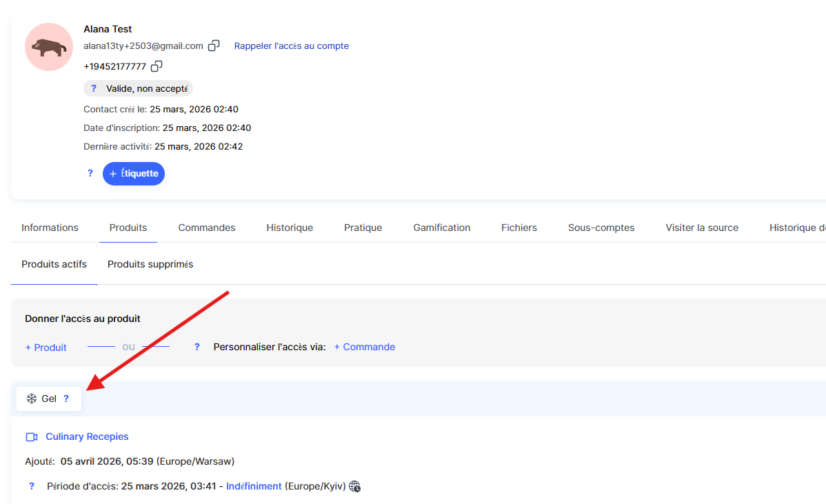Click the video camera icon beside Culinary Recepies
Screen dimensions: 826x504
pyautogui.click(x=32, y=437)
